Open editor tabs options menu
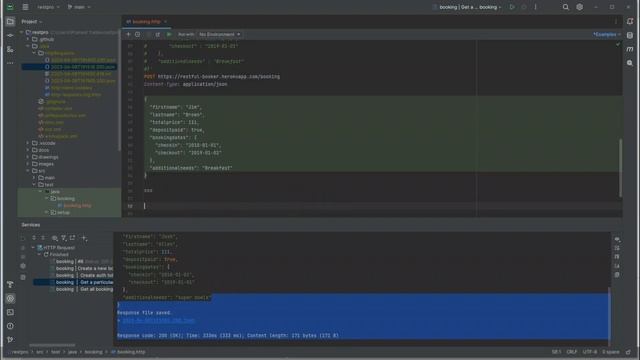The image size is (640, 360). pos(616,22)
